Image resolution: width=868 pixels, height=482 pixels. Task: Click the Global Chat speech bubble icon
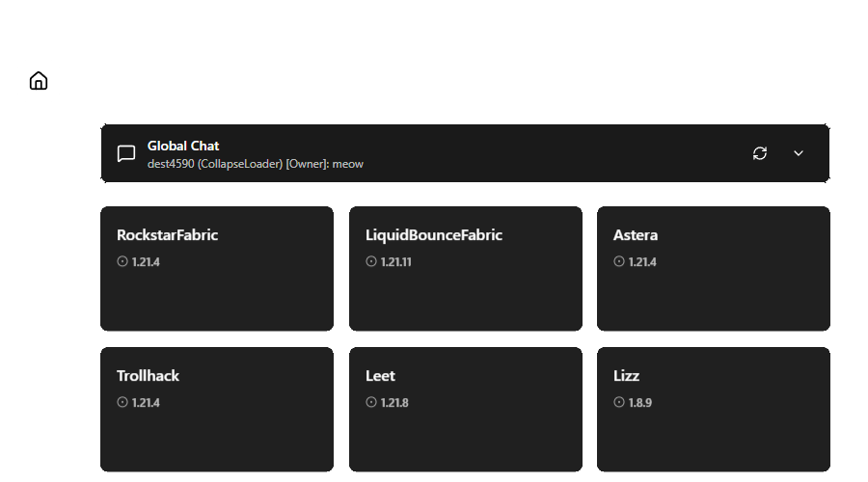pos(126,154)
